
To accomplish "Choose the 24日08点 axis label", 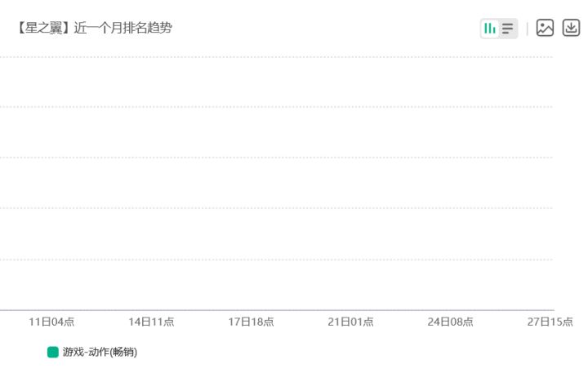I will click(450, 322).
